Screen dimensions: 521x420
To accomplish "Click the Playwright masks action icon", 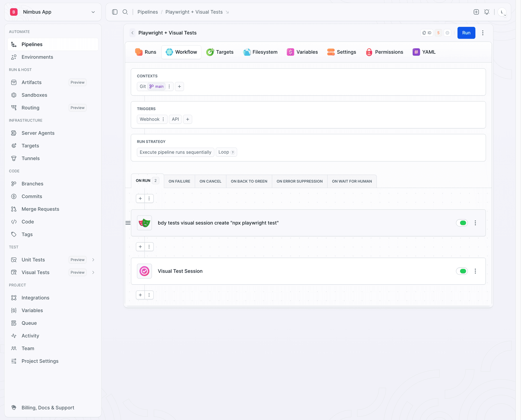I will [x=144, y=223].
